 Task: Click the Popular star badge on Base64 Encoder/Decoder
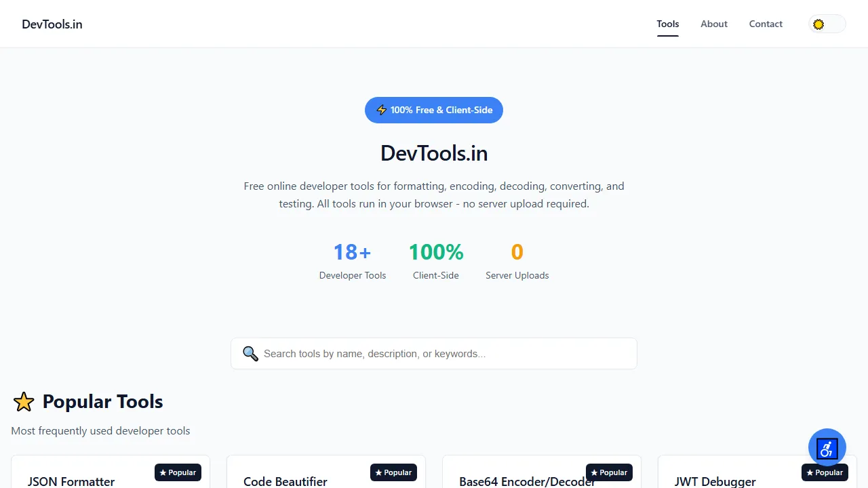609,472
